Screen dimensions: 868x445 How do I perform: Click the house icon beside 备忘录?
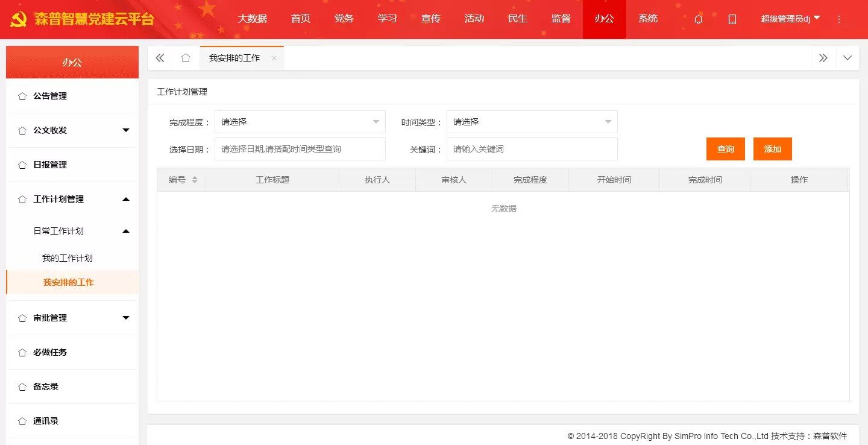pyautogui.click(x=22, y=387)
